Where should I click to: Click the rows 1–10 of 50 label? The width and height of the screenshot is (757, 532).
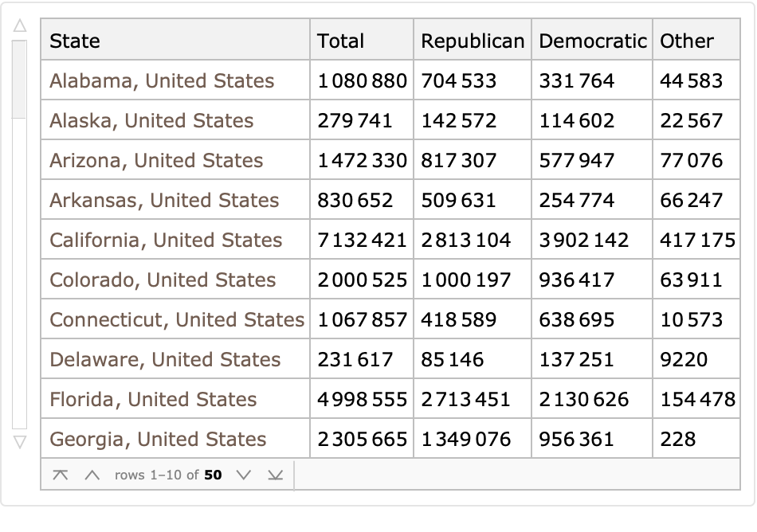tap(168, 475)
